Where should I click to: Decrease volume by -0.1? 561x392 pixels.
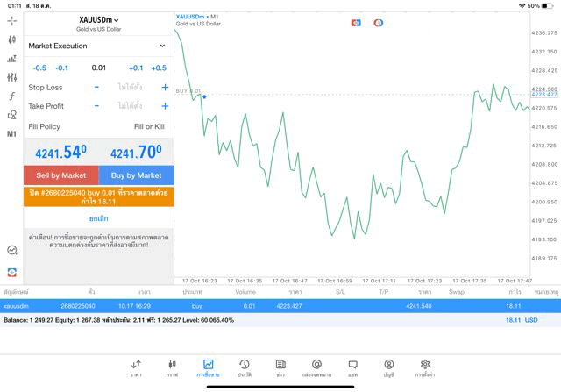[x=62, y=68]
